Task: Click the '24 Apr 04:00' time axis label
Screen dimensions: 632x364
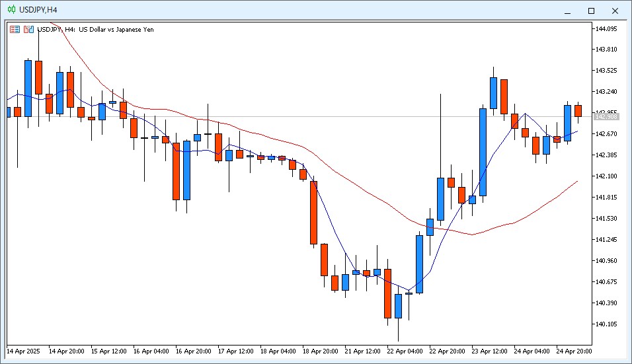Action: point(532,351)
